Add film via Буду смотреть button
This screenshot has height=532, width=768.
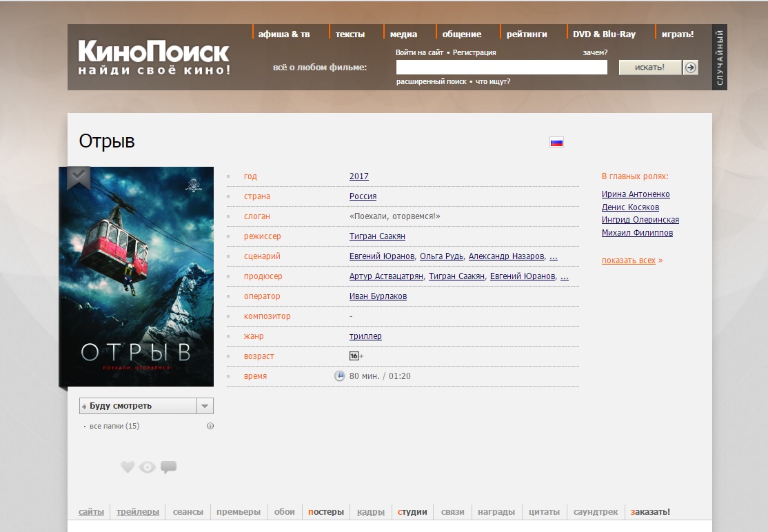click(138, 406)
